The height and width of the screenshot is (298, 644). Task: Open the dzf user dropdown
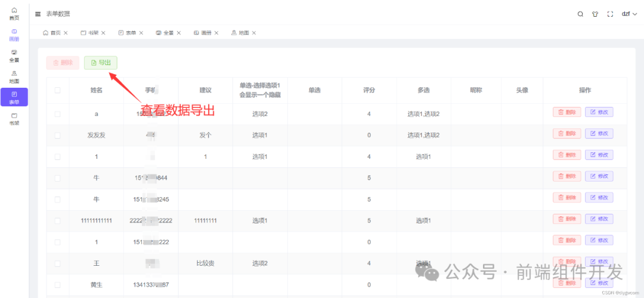[629, 14]
